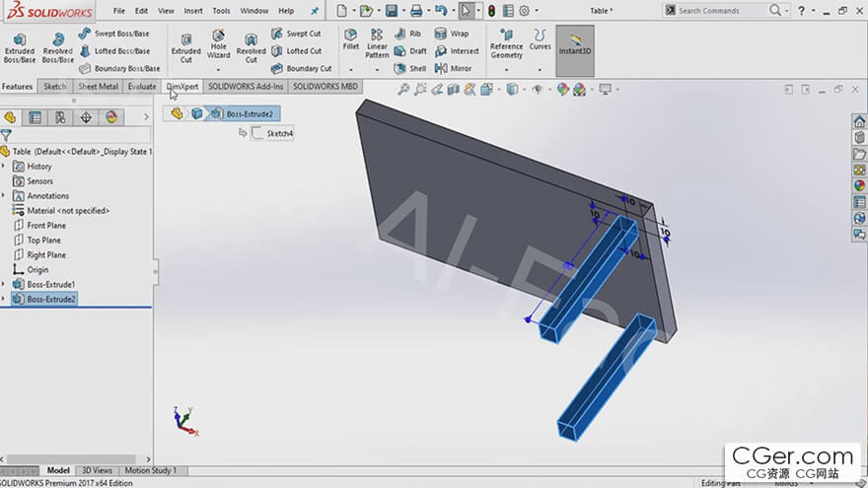Expand the Fillet dropdown arrow
The width and height of the screenshot is (868, 488).
click(x=350, y=70)
